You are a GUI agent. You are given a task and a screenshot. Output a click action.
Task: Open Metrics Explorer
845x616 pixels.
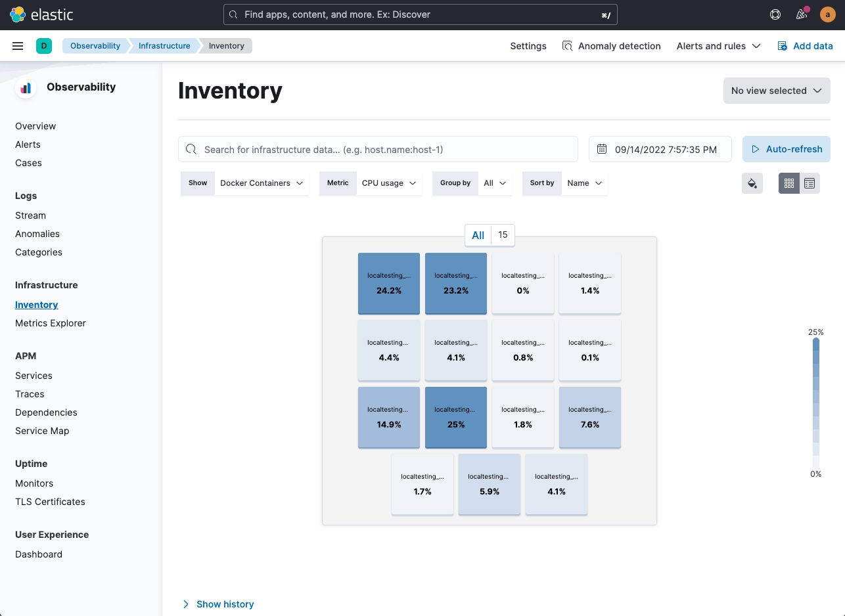click(x=51, y=323)
